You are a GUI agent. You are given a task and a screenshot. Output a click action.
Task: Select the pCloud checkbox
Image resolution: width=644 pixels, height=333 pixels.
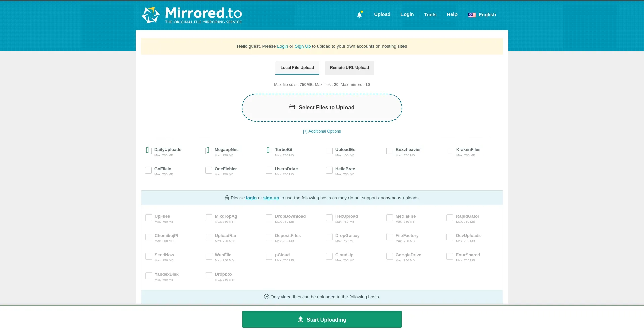[269, 256]
